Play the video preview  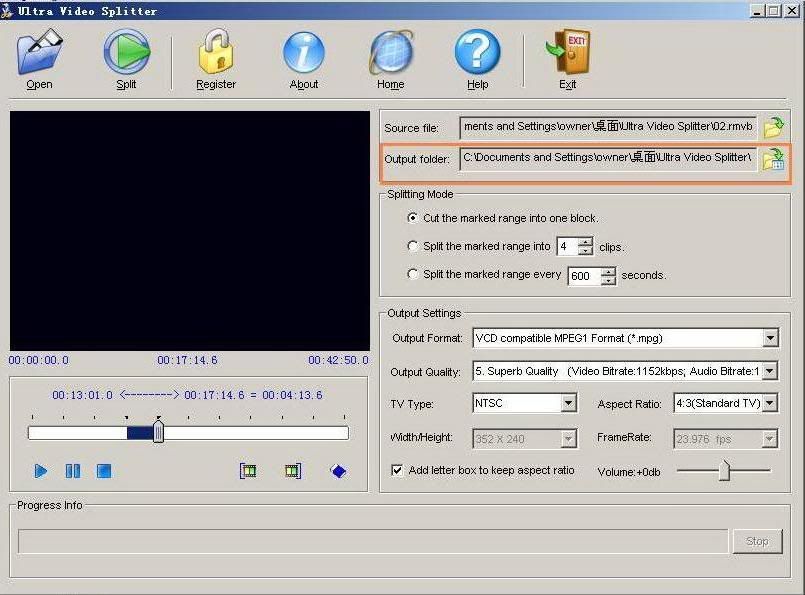[41, 471]
